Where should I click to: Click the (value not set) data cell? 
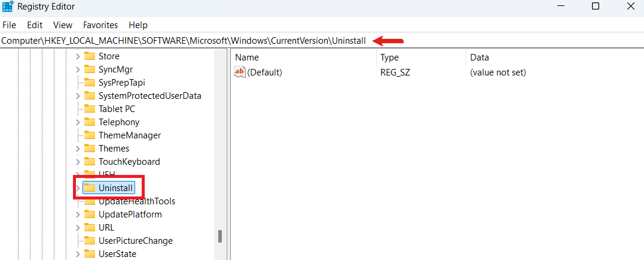(x=498, y=72)
